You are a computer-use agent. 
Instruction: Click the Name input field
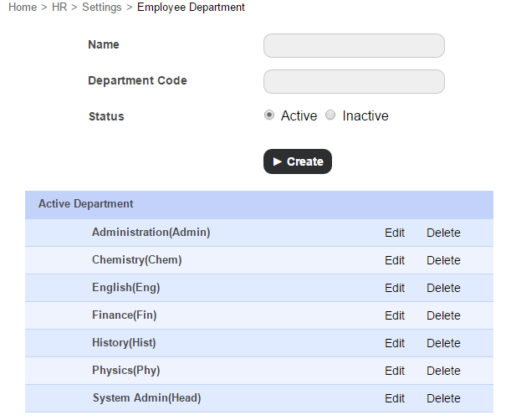pos(354,45)
